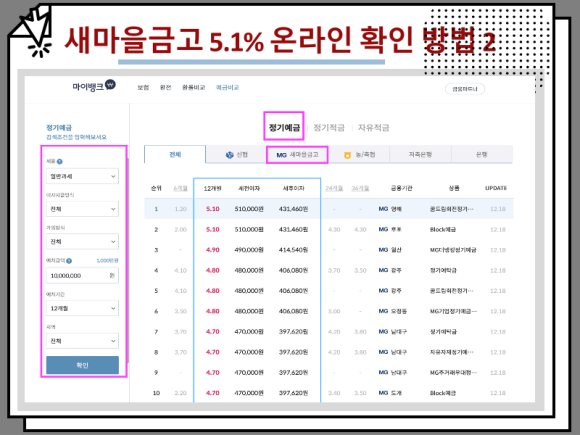
Task: Click the MG logo in rank 7 row
Action: [383, 331]
